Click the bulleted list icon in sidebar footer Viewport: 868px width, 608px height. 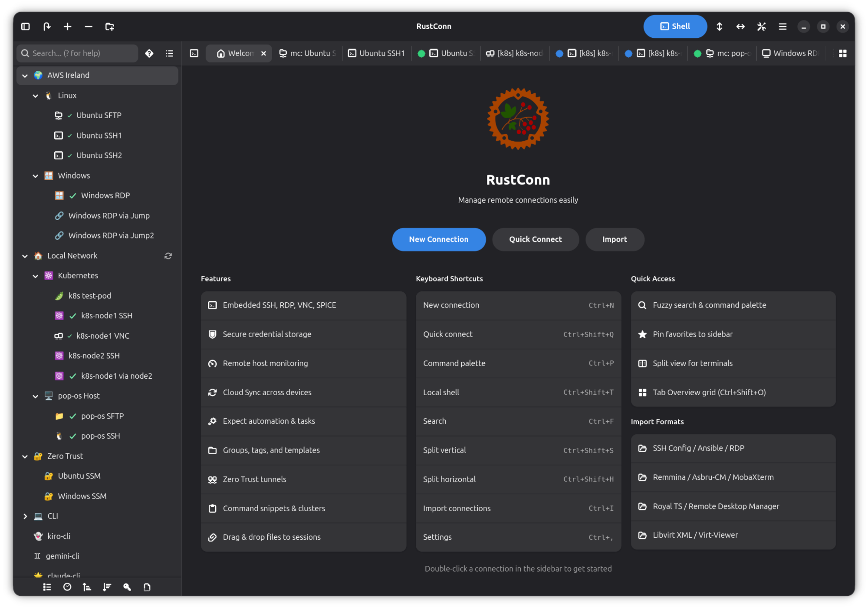tap(47, 587)
